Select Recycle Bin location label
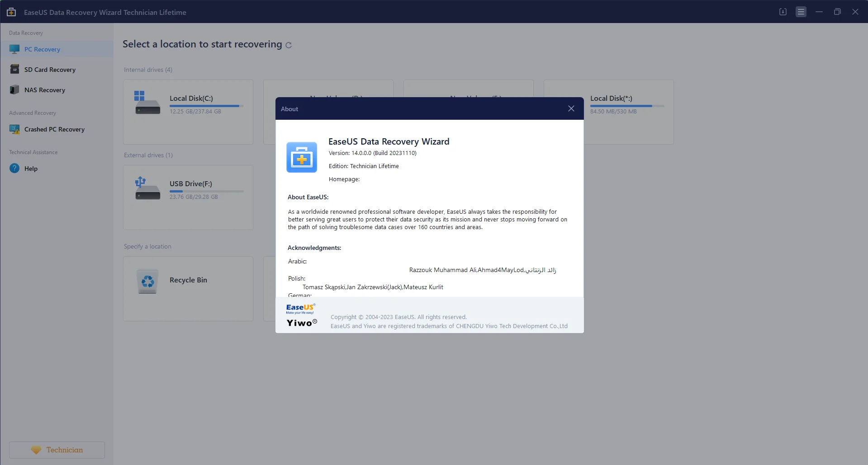 [x=188, y=280]
